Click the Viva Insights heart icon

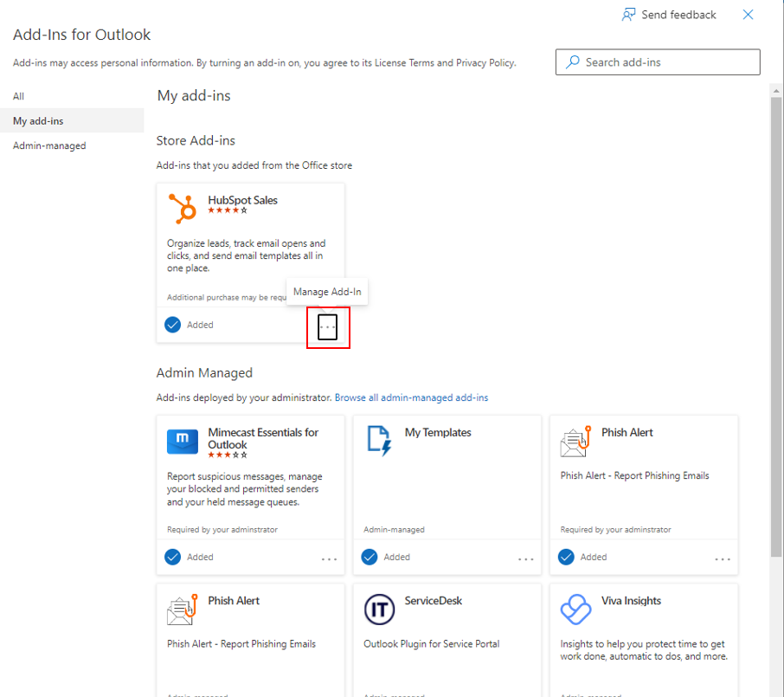[x=575, y=609]
